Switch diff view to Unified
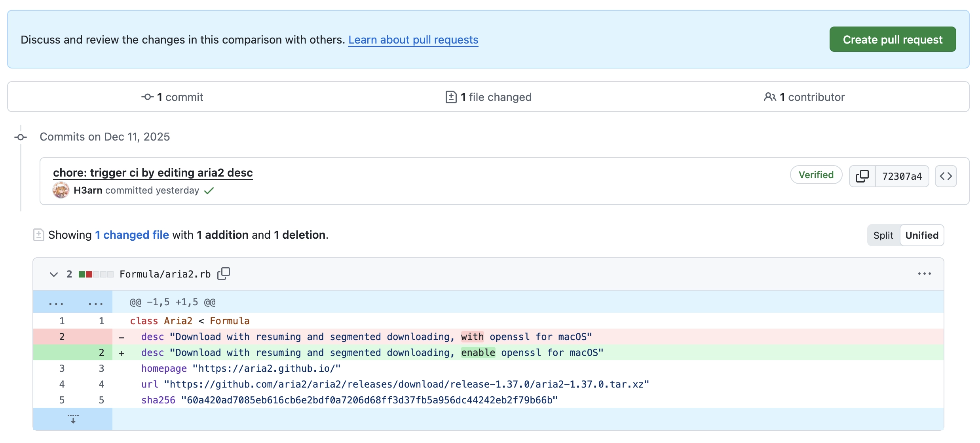This screenshot has height=443, width=980. (921, 235)
